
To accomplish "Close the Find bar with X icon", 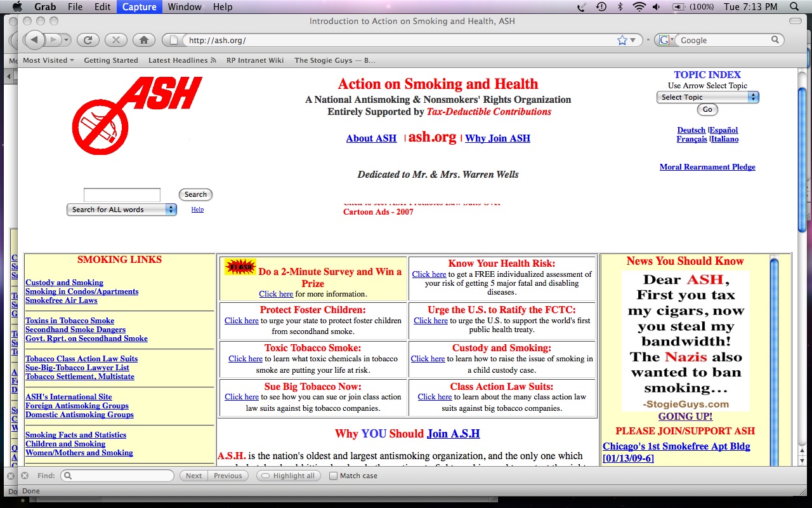I will pyautogui.click(x=25, y=475).
